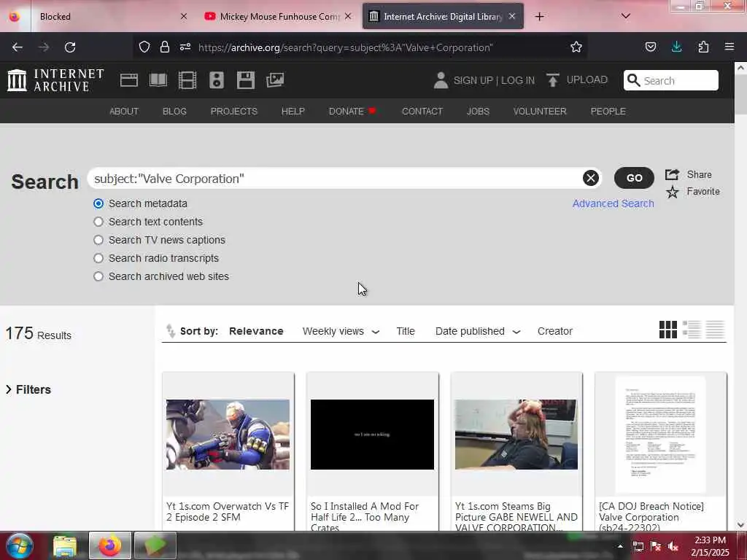Open Windows Explorer from taskbar
The width and height of the screenshot is (747, 560).
[65, 546]
